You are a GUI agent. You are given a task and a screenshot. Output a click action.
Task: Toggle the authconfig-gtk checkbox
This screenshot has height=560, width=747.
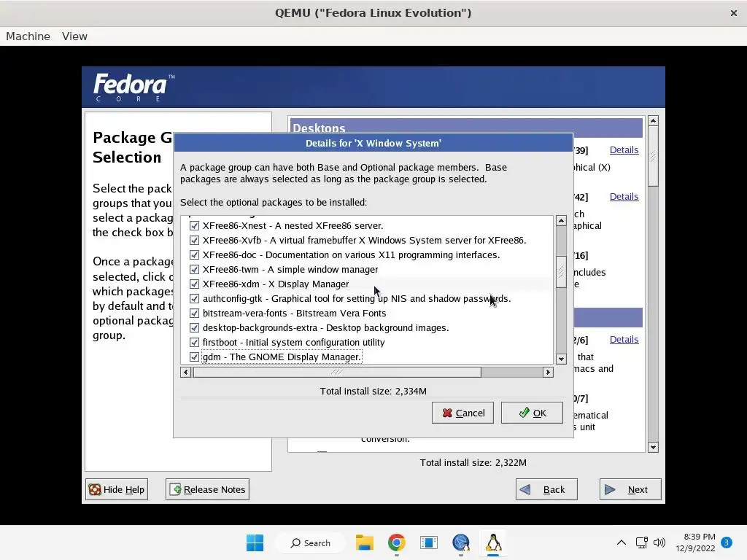pos(194,298)
